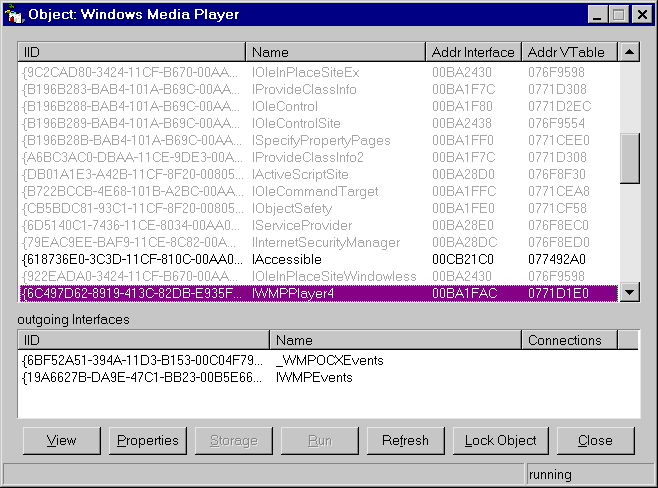Click the Lock Object button
Viewport: 658px width, 488px height.
(x=501, y=441)
